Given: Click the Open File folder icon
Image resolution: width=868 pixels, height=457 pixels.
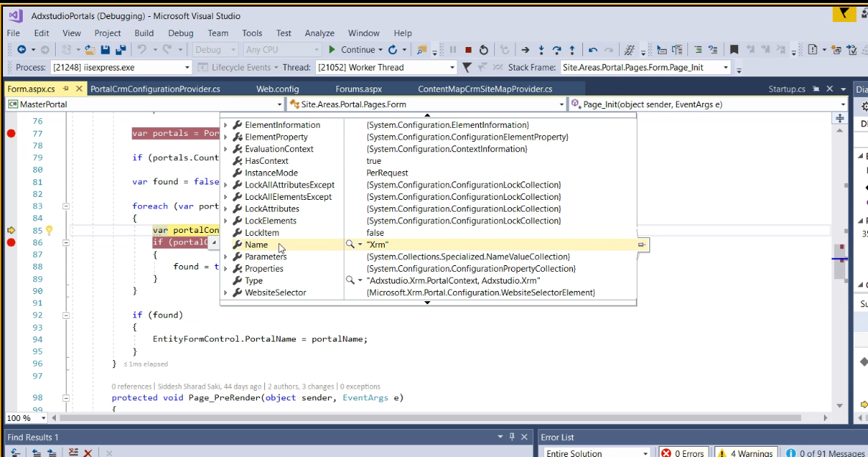Looking at the screenshot, I should pos(89,50).
